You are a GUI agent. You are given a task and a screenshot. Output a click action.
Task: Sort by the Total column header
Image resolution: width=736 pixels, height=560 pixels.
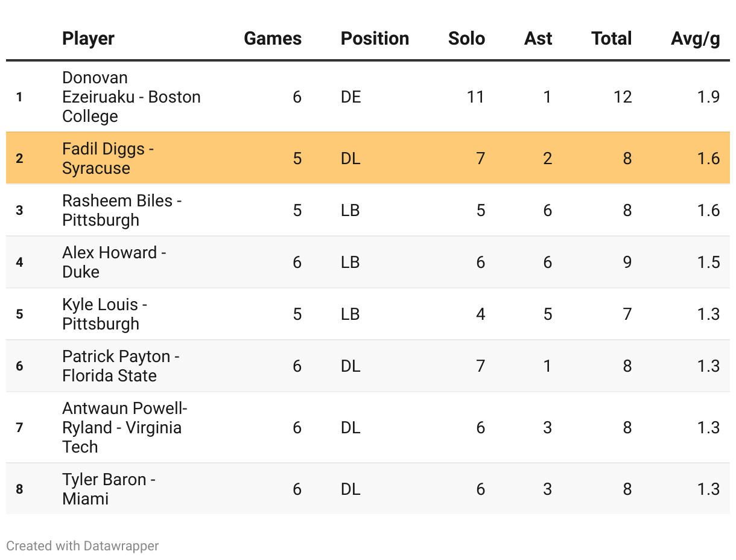click(612, 39)
